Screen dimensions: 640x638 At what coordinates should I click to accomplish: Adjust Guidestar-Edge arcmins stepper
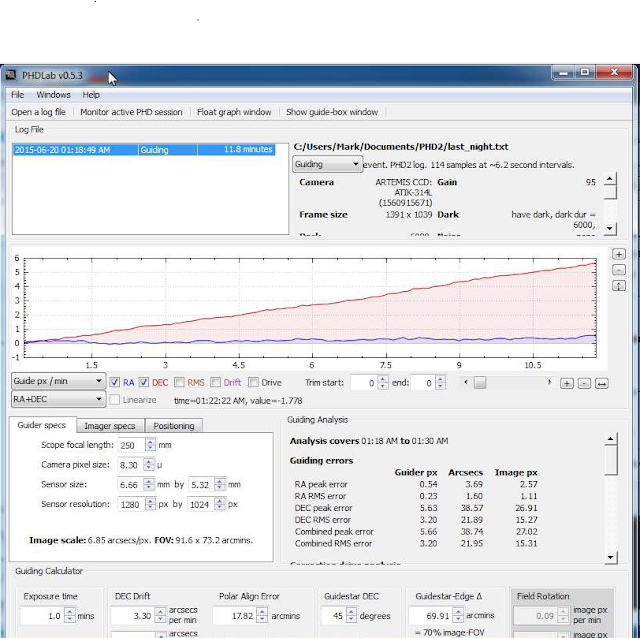pos(458,616)
